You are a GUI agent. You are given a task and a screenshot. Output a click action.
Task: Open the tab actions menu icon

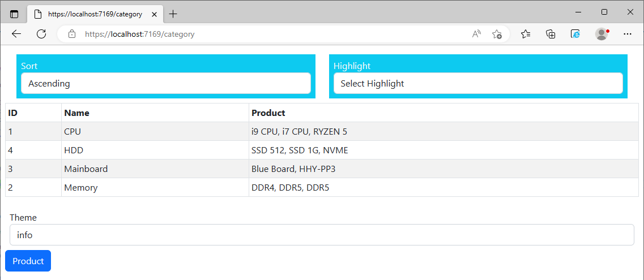tap(14, 14)
